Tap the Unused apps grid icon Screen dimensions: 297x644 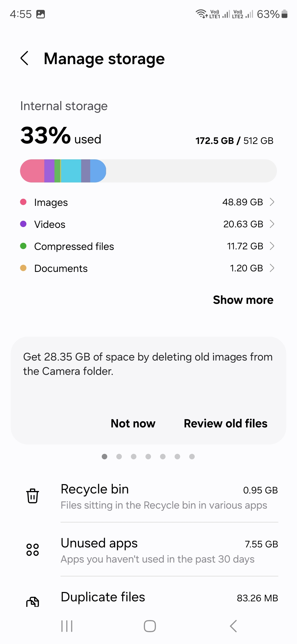coord(32,550)
